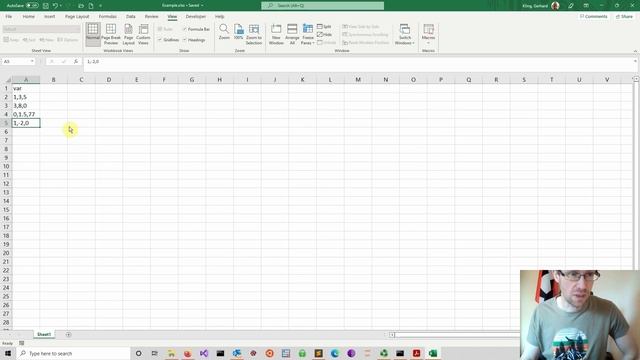Open Customize Quick Access Toolbar dropdown

[100, 6]
